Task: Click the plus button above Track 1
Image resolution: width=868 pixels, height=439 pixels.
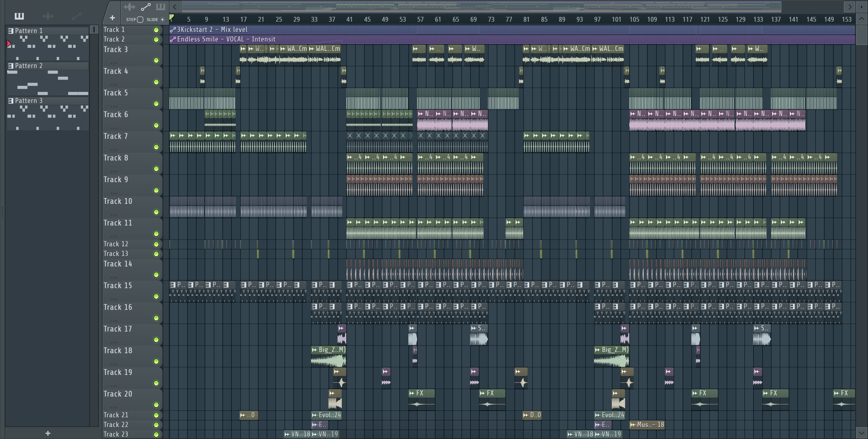Action: pyautogui.click(x=112, y=18)
